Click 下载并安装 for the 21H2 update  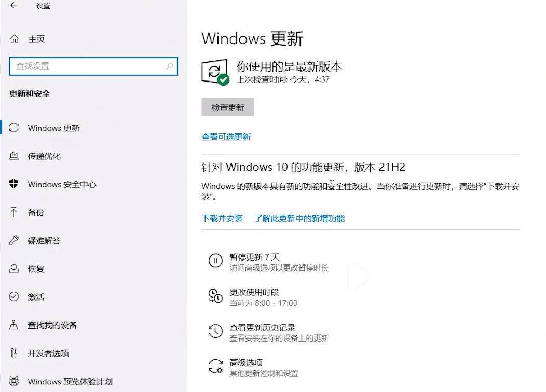(x=222, y=219)
